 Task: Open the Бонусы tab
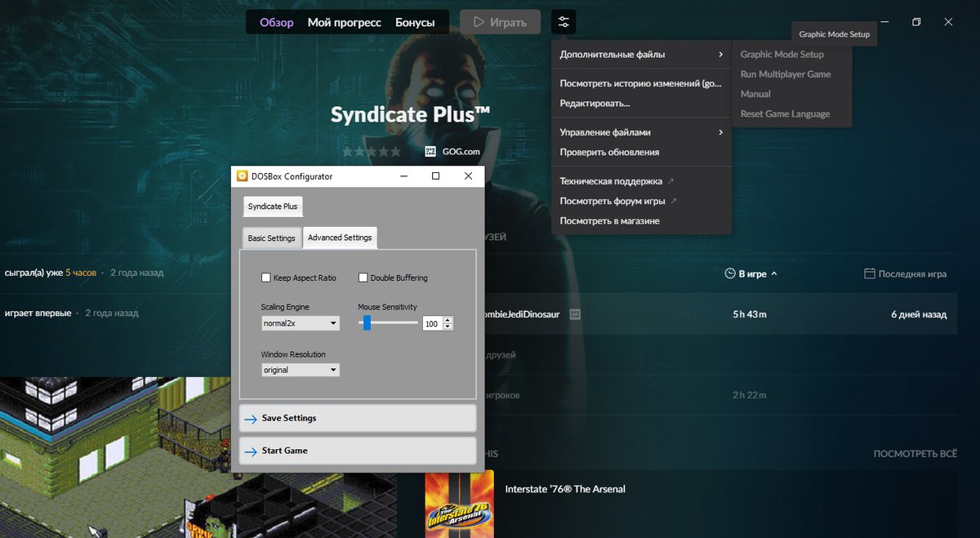tap(415, 22)
